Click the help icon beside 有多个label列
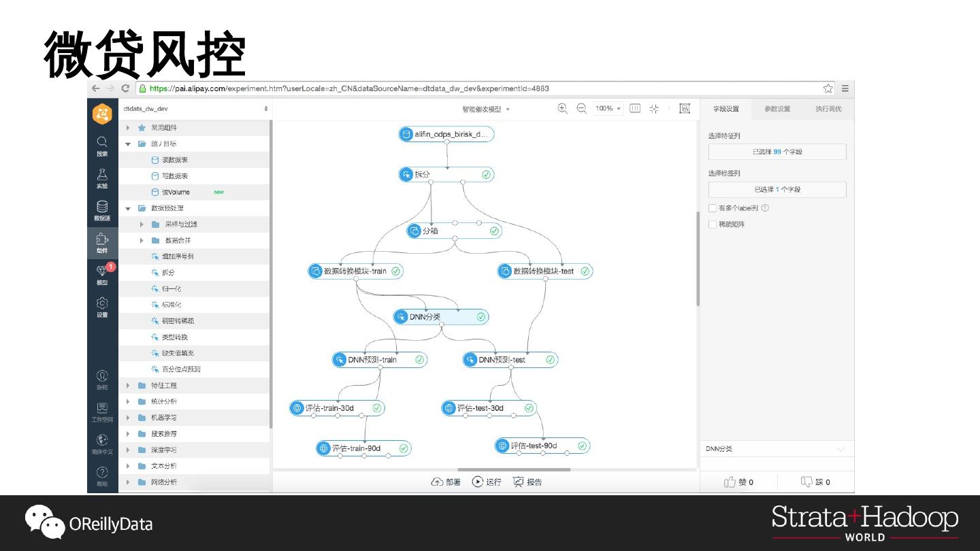This screenshot has width=980, height=551. tap(765, 208)
